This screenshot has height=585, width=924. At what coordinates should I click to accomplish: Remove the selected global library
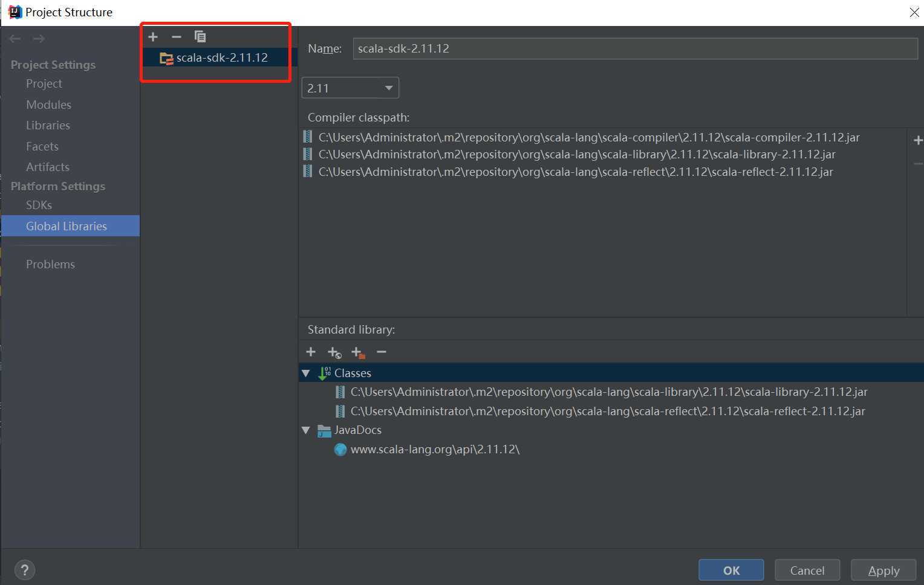click(177, 37)
